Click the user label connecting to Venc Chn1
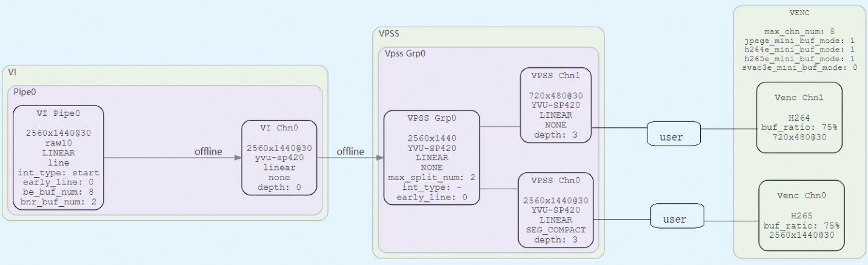 [x=673, y=134]
